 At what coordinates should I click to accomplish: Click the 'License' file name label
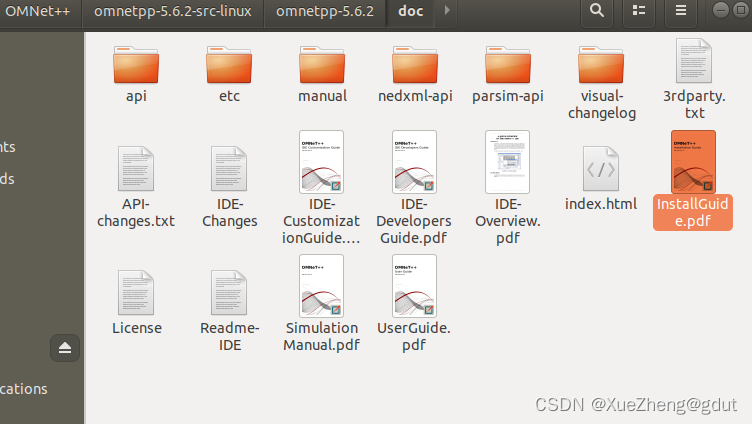(x=137, y=328)
